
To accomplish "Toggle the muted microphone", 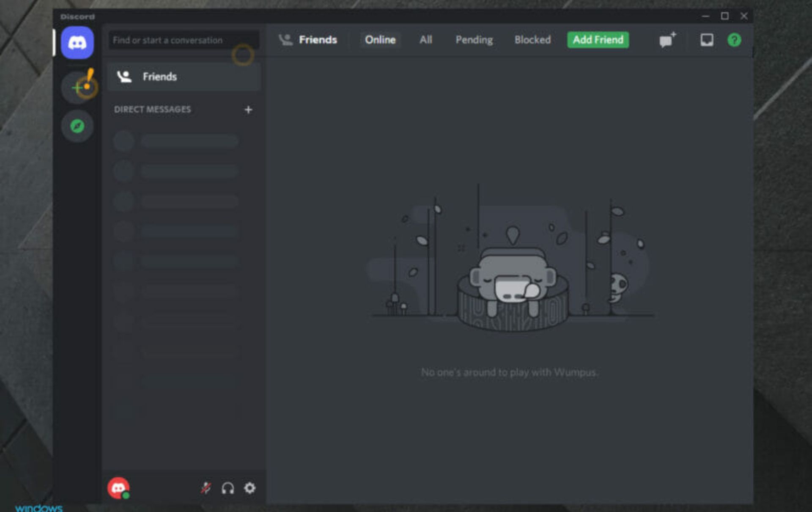I will pyautogui.click(x=206, y=488).
